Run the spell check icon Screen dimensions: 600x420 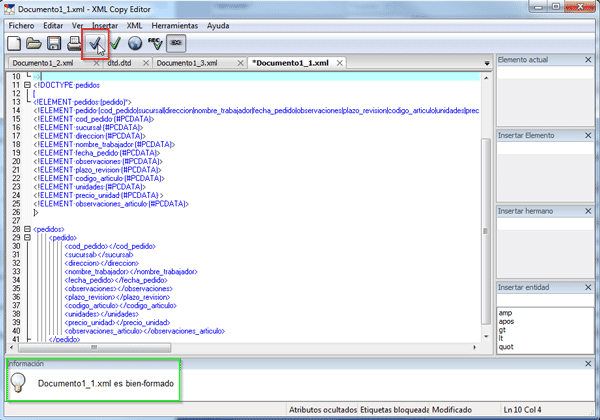click(156, 43)
